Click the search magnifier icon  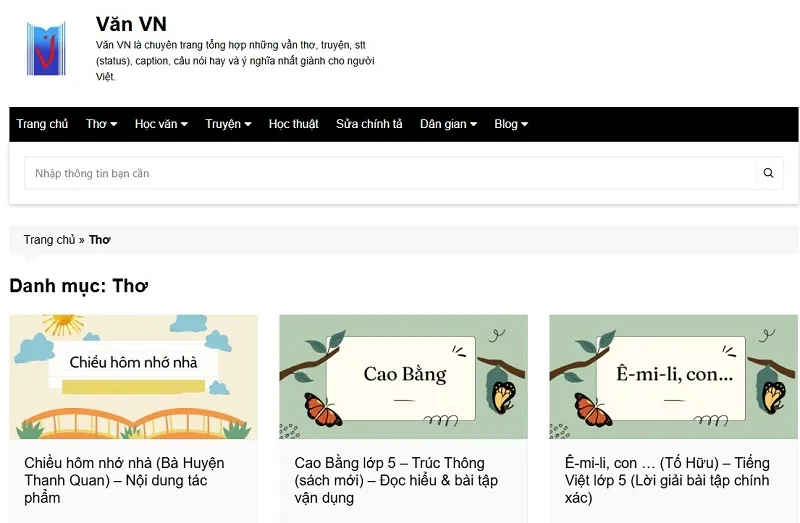point(768,173)
